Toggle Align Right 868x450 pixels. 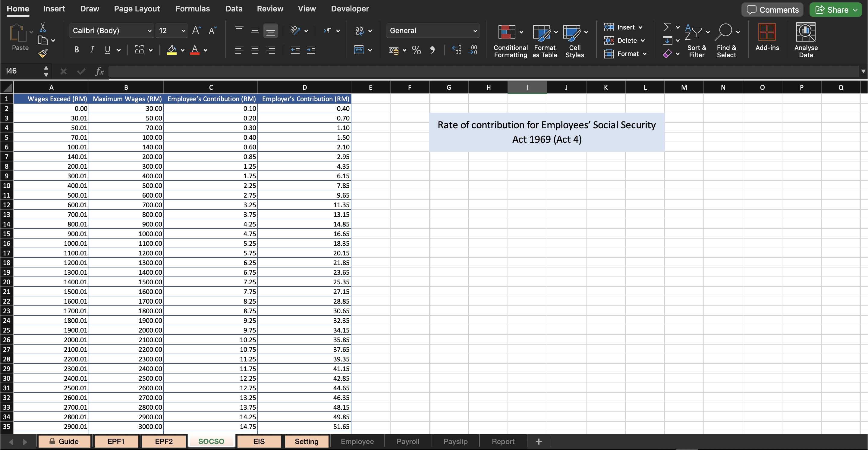271,50
